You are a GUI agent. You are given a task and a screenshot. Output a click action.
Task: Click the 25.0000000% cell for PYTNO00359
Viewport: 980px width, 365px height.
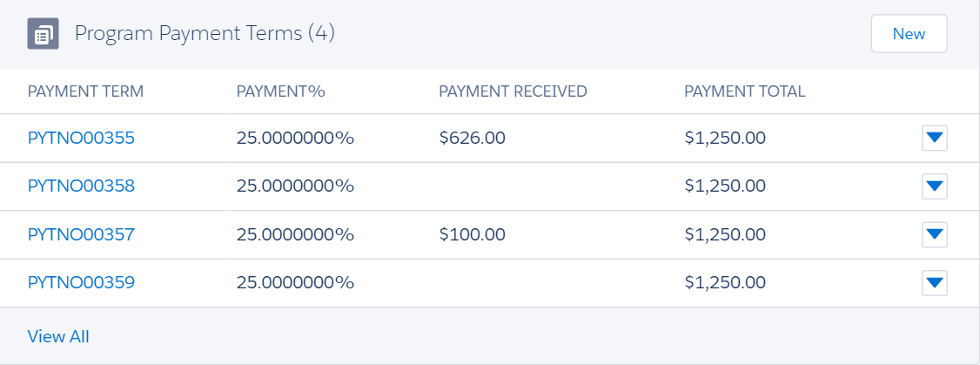(295, 282)
